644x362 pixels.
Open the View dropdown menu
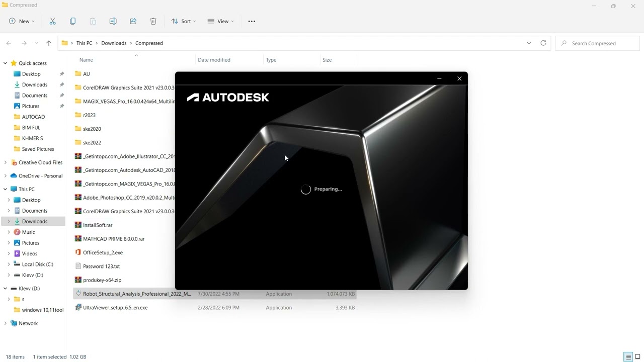[221, 21]
